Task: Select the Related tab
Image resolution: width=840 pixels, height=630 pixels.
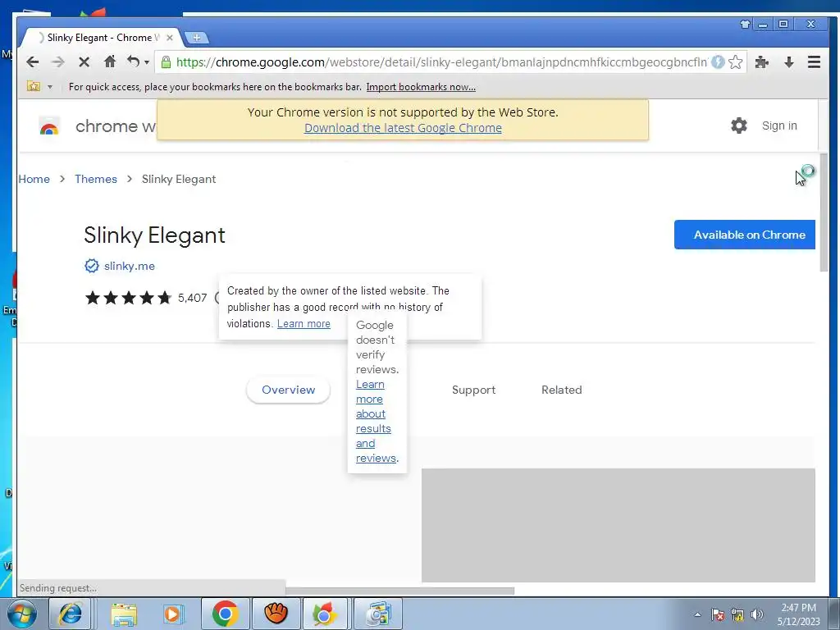Action: click(x=561, y=390)
